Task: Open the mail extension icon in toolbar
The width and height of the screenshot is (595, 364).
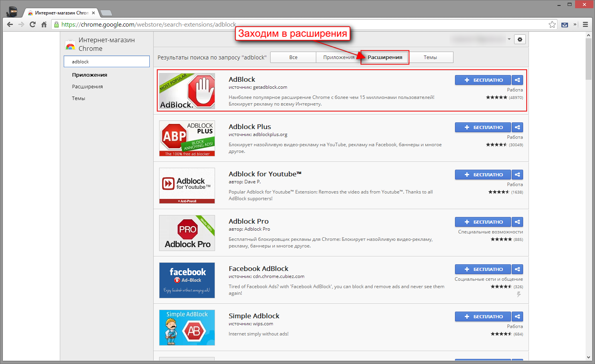Action: (565, 25)
